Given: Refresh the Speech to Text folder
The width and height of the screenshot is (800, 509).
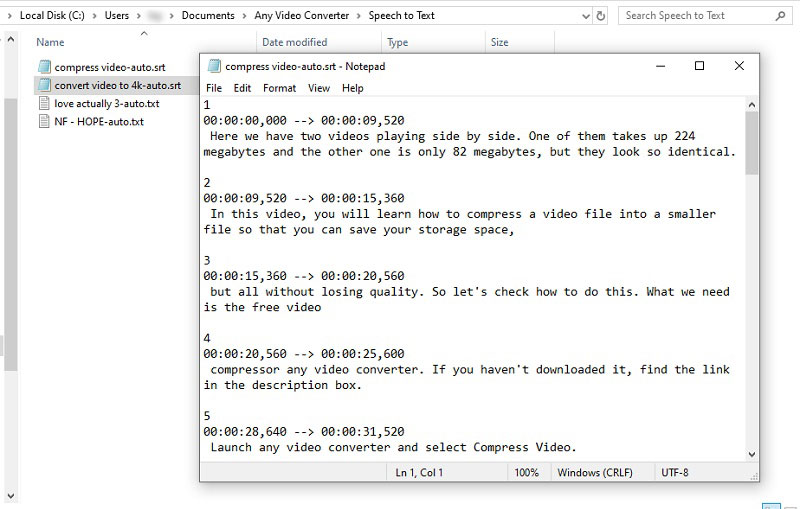Looking at the screenshot, I should coord(600,16).
